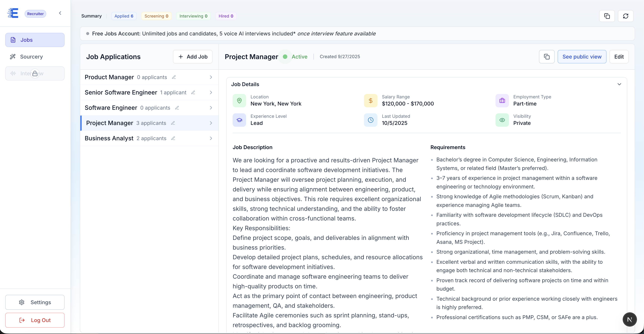Open the Sourcery sidebar menu

[x=31, y=57]
